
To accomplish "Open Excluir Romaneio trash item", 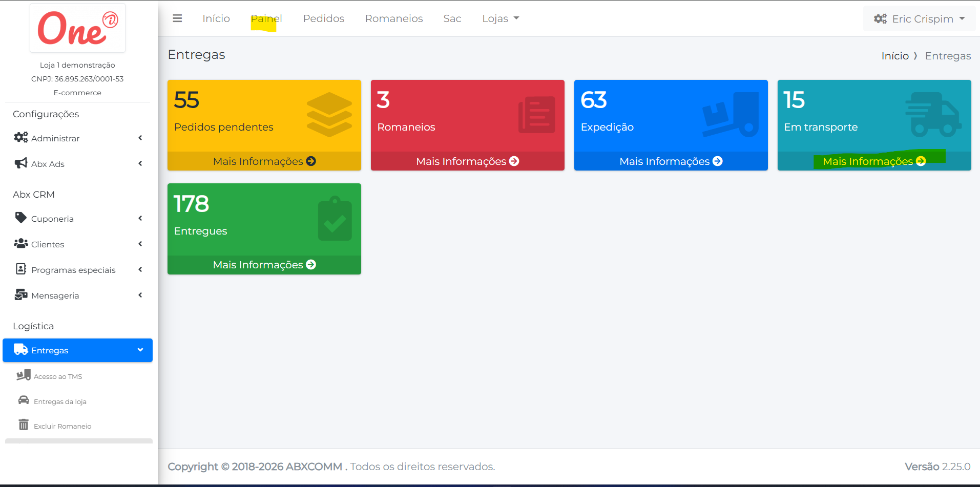I will (x=62, y=426).
